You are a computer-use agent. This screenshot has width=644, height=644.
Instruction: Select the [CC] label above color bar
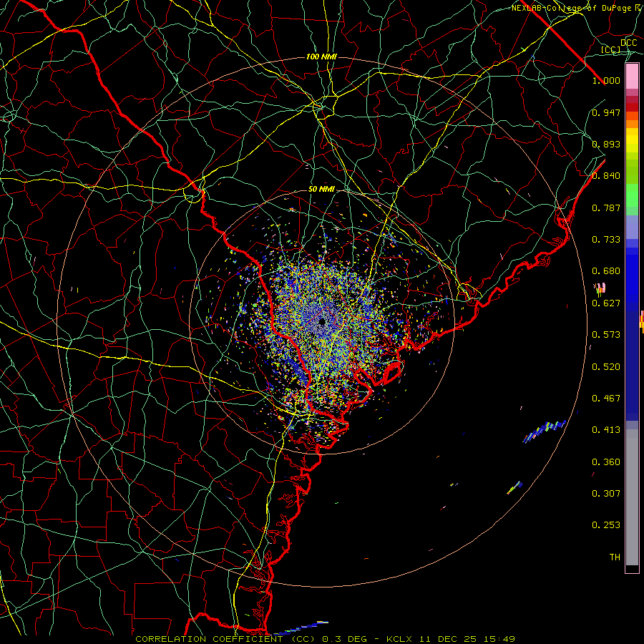point(611,49)
